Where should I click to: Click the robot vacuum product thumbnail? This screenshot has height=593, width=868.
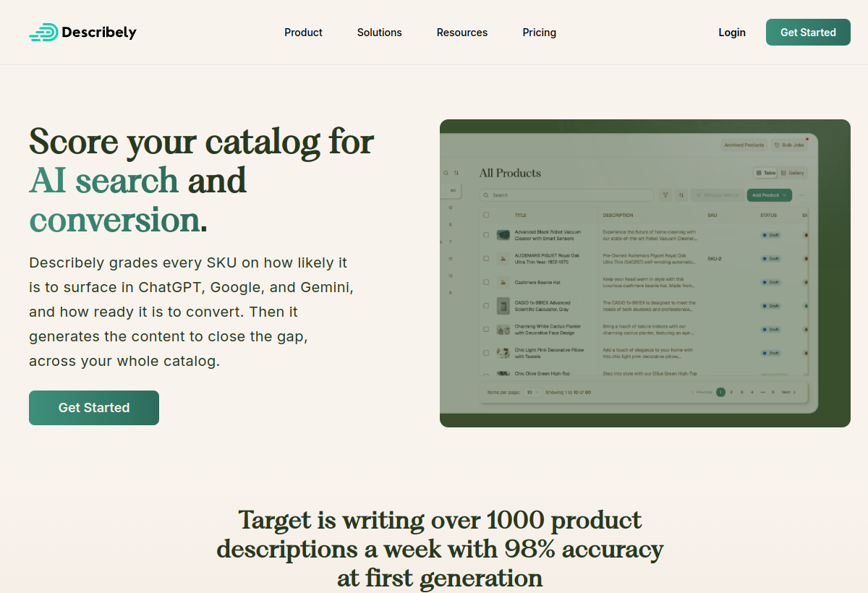click(503, 235)
